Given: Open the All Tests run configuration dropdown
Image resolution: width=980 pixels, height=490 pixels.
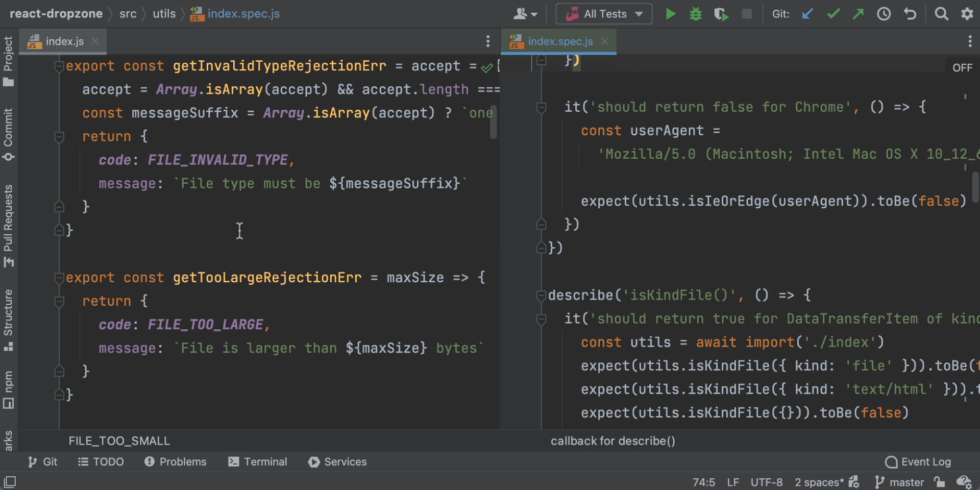Looking at the screenshot, I should point(604,14).
